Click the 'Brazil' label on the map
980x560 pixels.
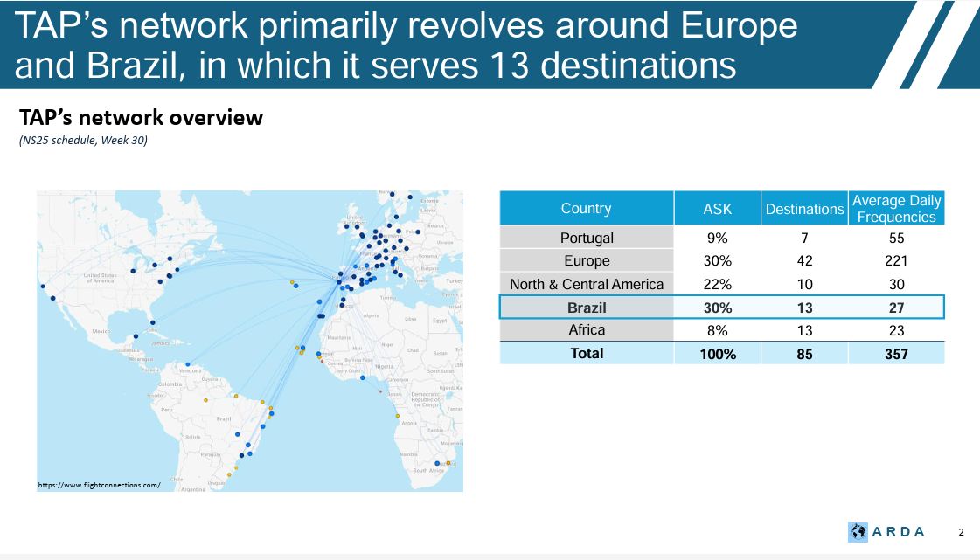tap(224, 418)
